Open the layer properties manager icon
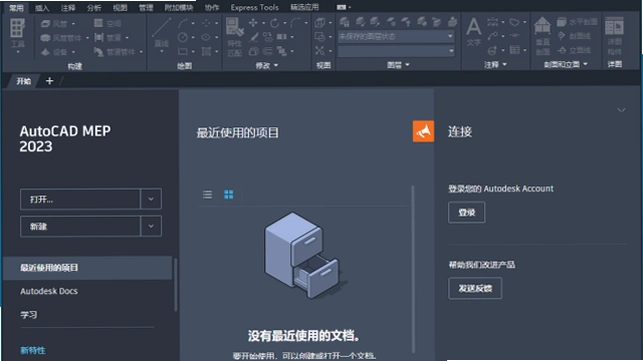This screenshot has height=361, width=643. (x=344, y=22)
